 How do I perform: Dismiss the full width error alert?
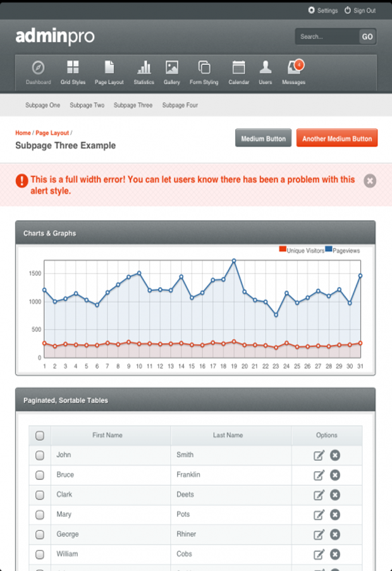coord(370,181)
